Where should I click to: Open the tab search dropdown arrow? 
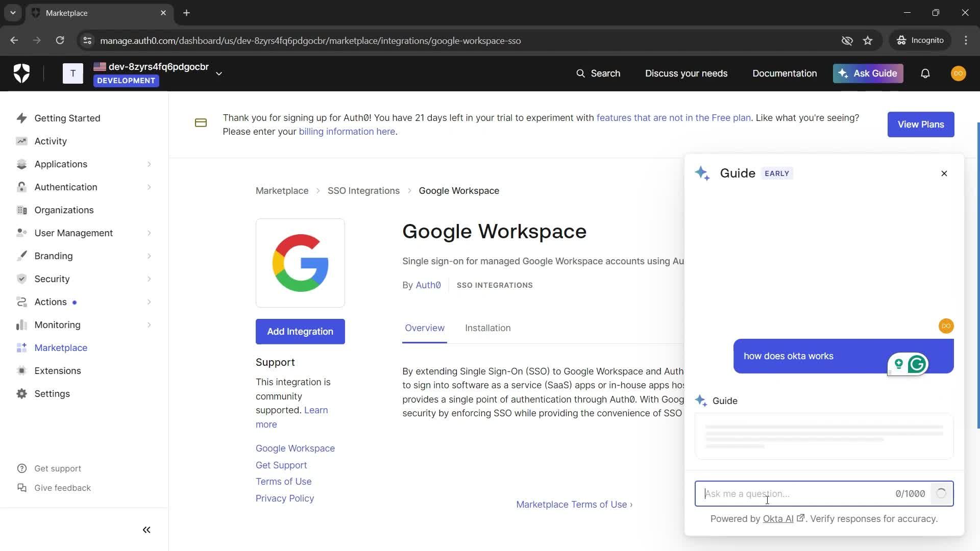(x=13, y=13)
